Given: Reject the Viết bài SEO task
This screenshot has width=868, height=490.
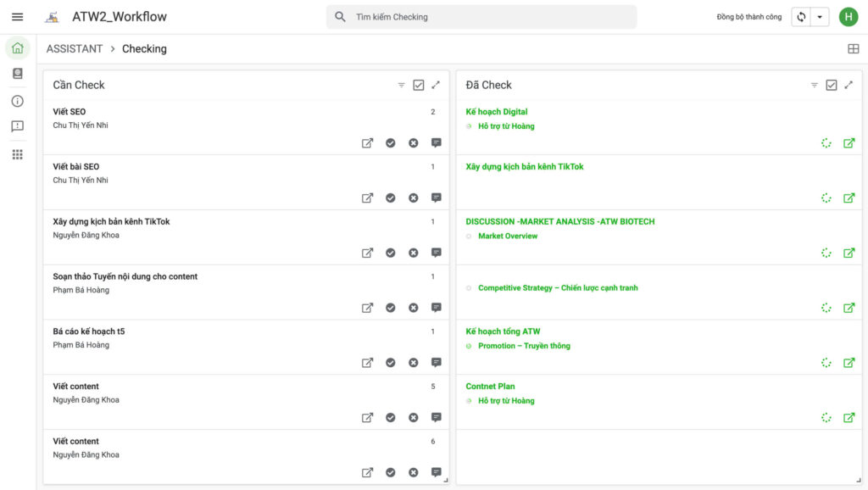Looking at the screenshot, I should (x=414, y=198).
